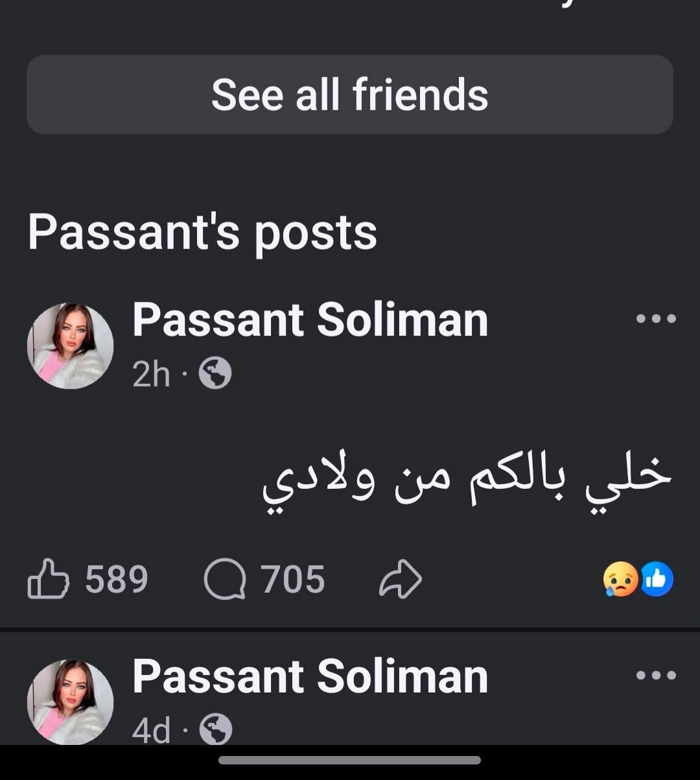Tap the profile picture on the 4d post
This screenshot has height=780, width=700.
[70, 702]
